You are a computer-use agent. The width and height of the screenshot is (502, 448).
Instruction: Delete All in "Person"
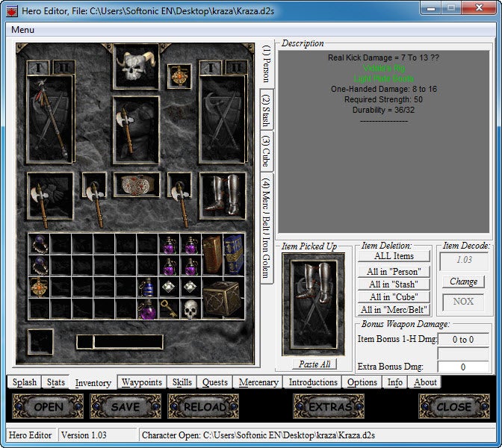tap(394, 272)
